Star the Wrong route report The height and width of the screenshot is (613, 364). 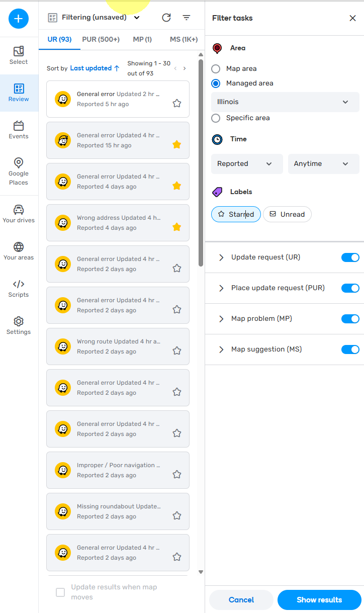click(x=177, y=351)
